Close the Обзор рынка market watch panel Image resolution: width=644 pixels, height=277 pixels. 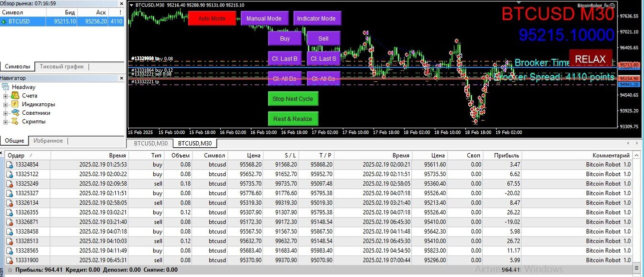[x=121, y=3]
